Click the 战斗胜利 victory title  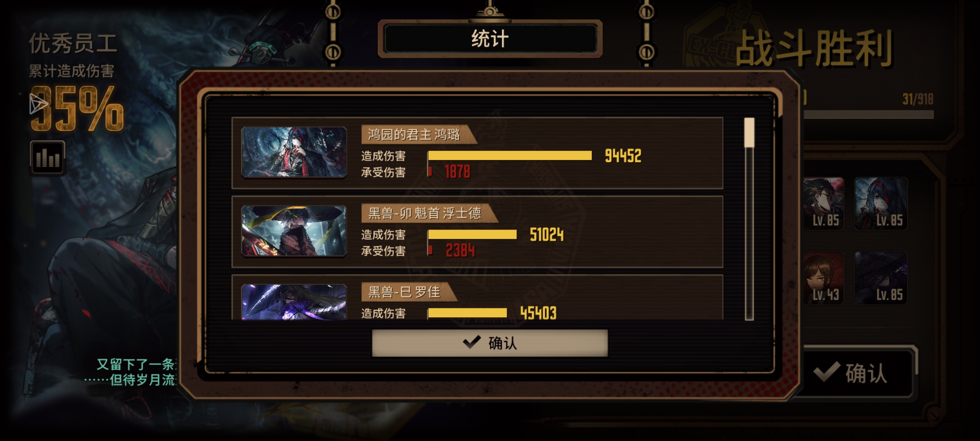tap(815, 49)
